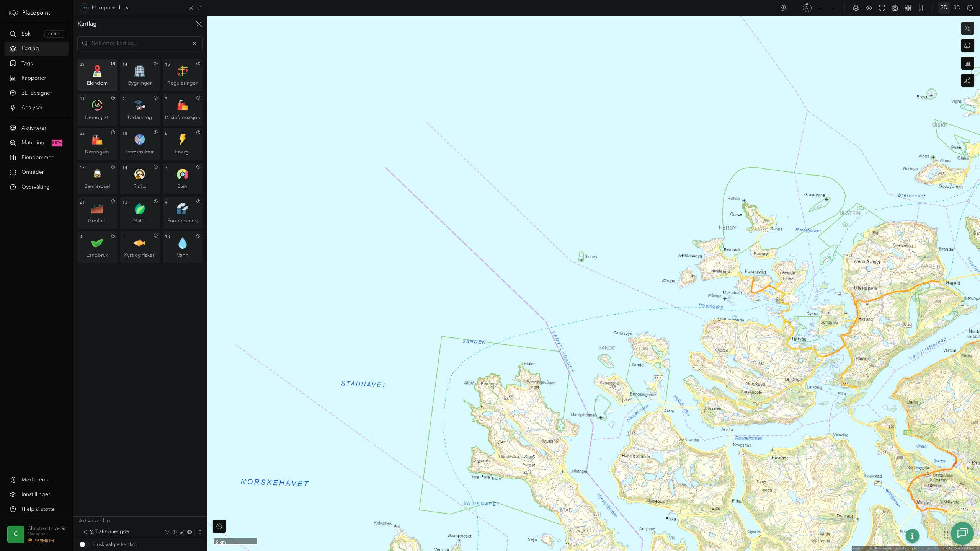Open the Natur layer category
Image resolution: width=980 pixels, height=551 pixels.
[140, 213]
